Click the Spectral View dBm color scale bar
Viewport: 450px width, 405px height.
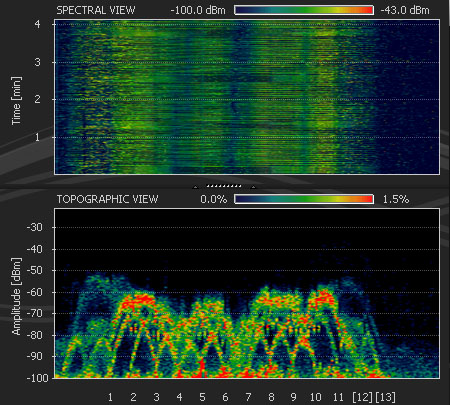click(304, 10)
